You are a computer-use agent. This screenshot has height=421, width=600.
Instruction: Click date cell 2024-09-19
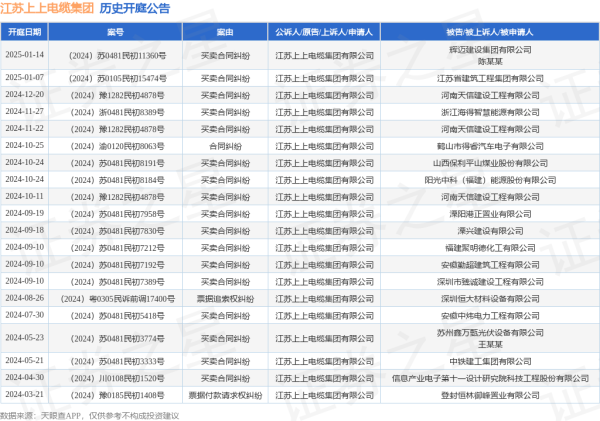(x=24, y=213)
